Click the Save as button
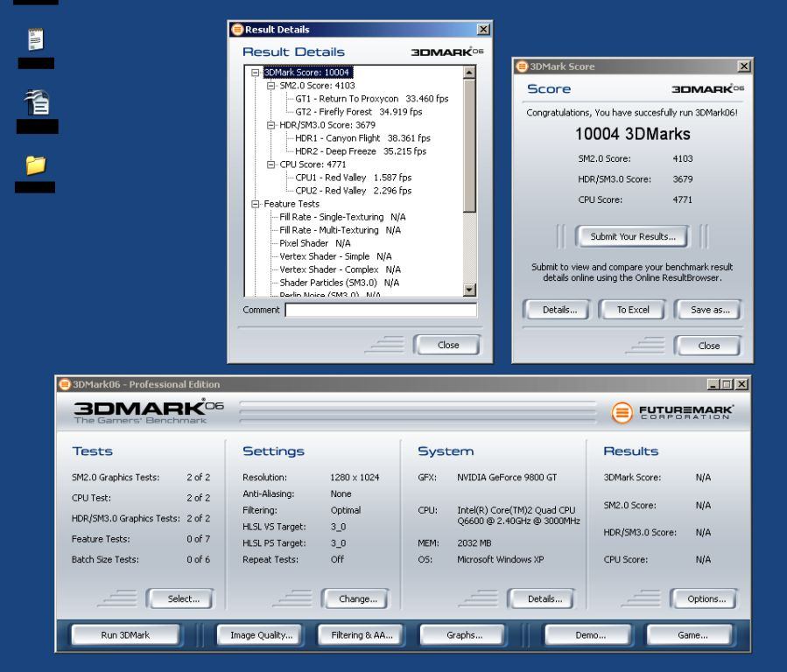Viewport: 787px width, 672px height. [x=710, y=310]
